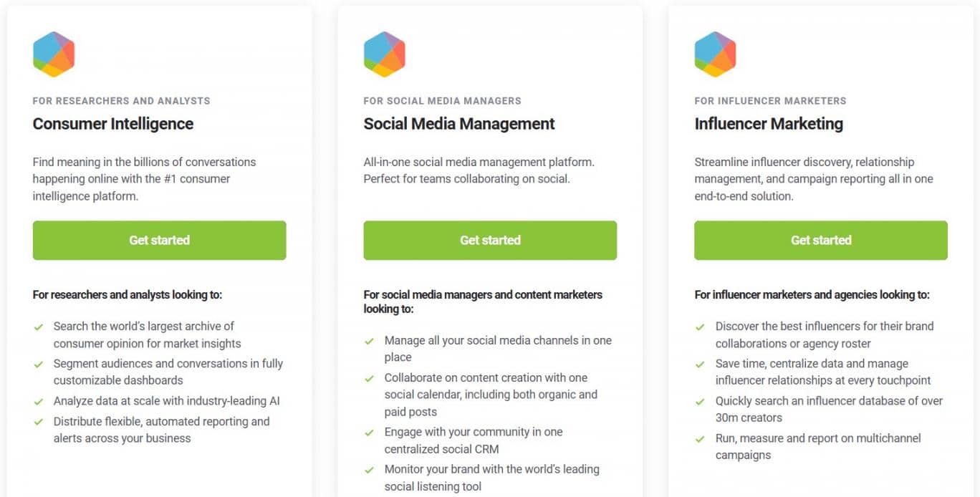Click checkmark next to 'Engage with your community'
Screen dimensions: 980x497
pyautogui.click(x=370, y=433)
